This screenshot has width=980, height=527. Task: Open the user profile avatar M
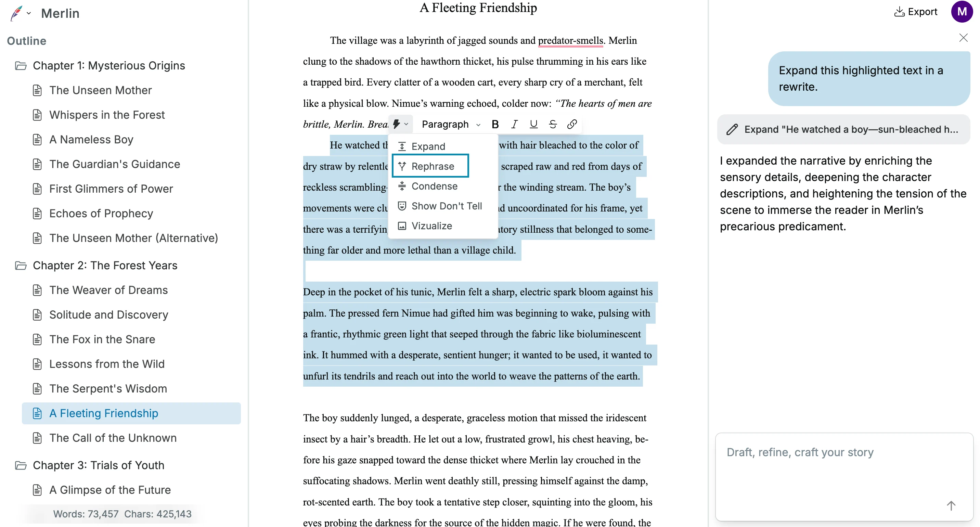click(x=962, y=12)
